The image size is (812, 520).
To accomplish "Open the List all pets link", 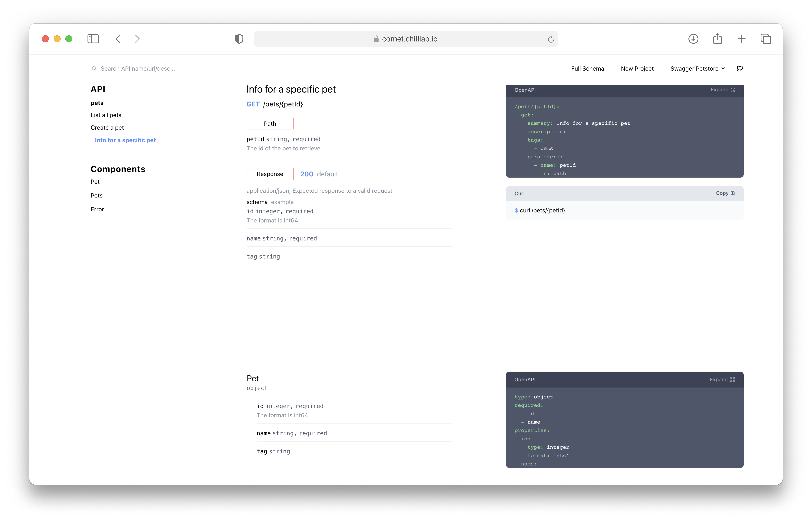I will pyautogui.click(x=106, y=115).
